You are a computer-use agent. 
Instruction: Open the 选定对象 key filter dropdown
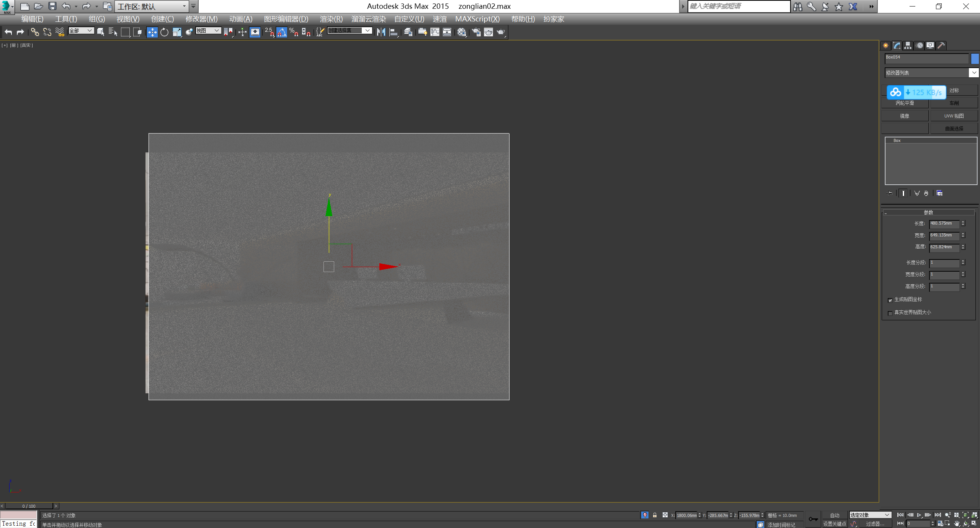(x=871, y=515)
